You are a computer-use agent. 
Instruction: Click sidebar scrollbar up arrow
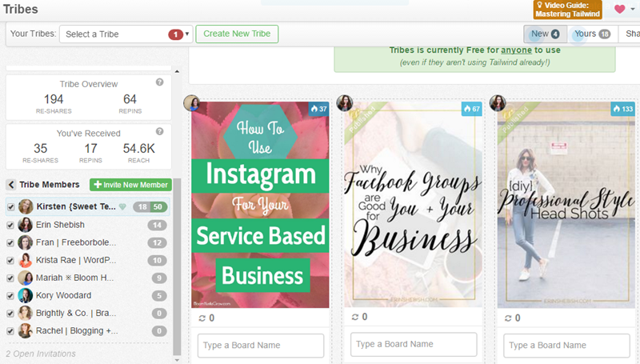pos(177,71)
